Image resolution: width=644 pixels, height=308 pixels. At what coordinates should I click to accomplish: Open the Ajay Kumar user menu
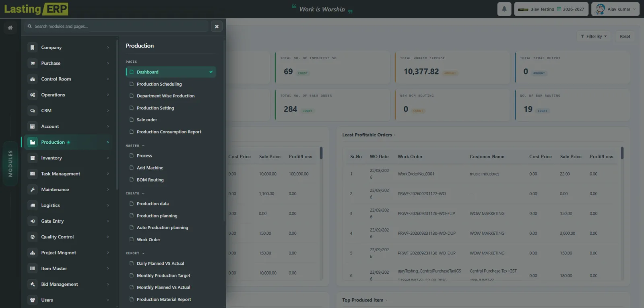615,9
